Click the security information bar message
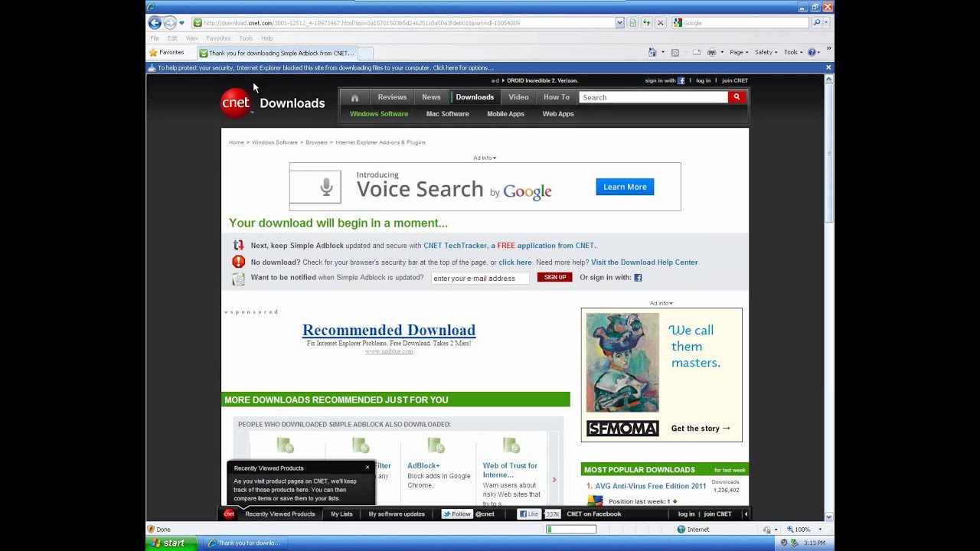This screenshot has height=551, width=980. point(325,68)
